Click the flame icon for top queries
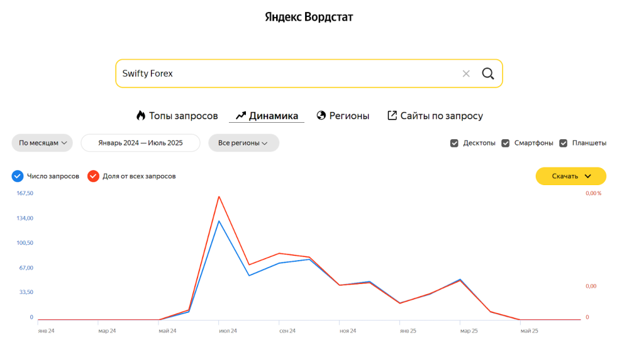 (x=141, y=115)
